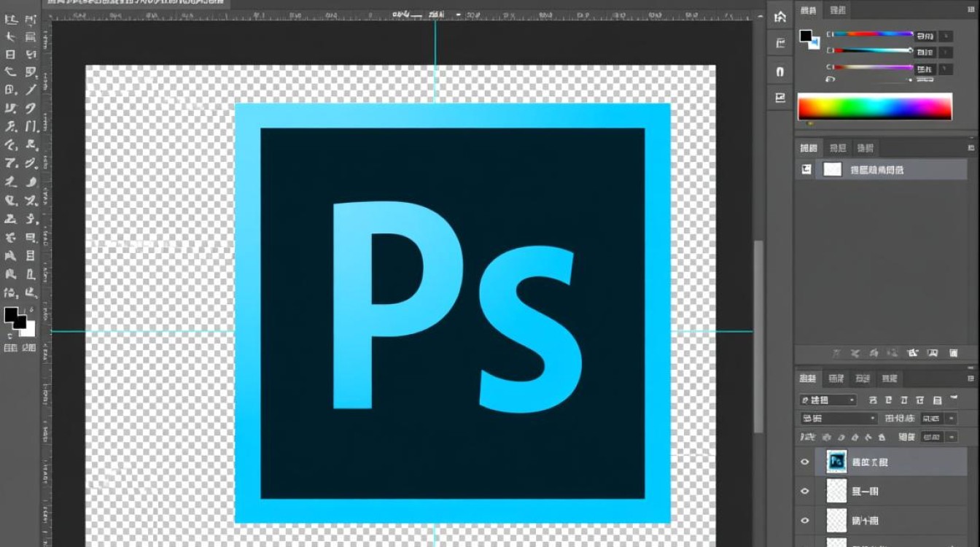Viewport: 980px width, 547px height.
Task: Click the trash icon at the middle panel bottom
Action: point(953,353)
